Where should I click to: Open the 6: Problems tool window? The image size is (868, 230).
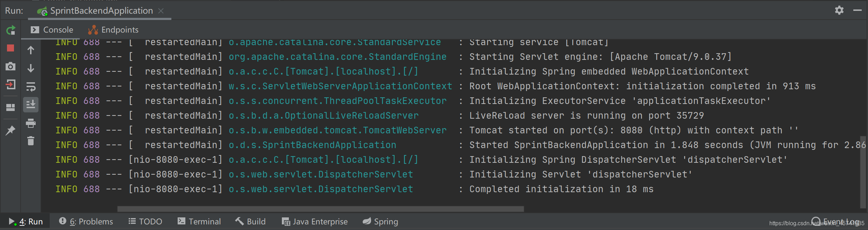pos(86,221)
